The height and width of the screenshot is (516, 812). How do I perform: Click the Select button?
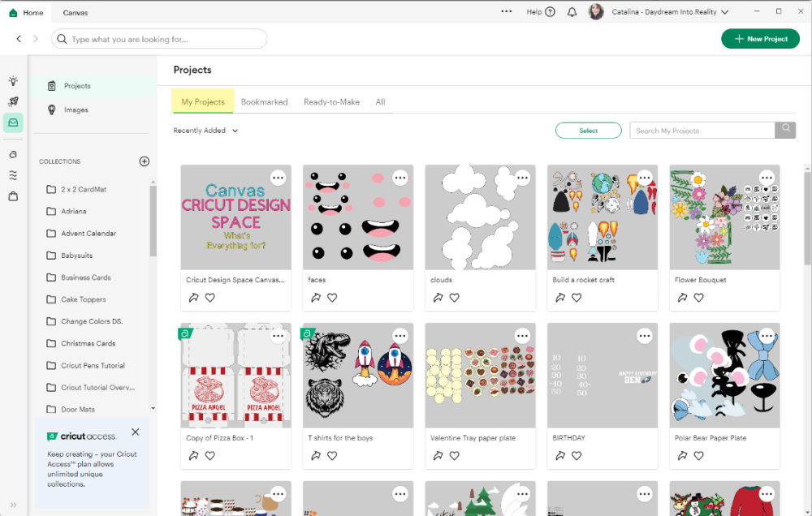tap(588, 131)
